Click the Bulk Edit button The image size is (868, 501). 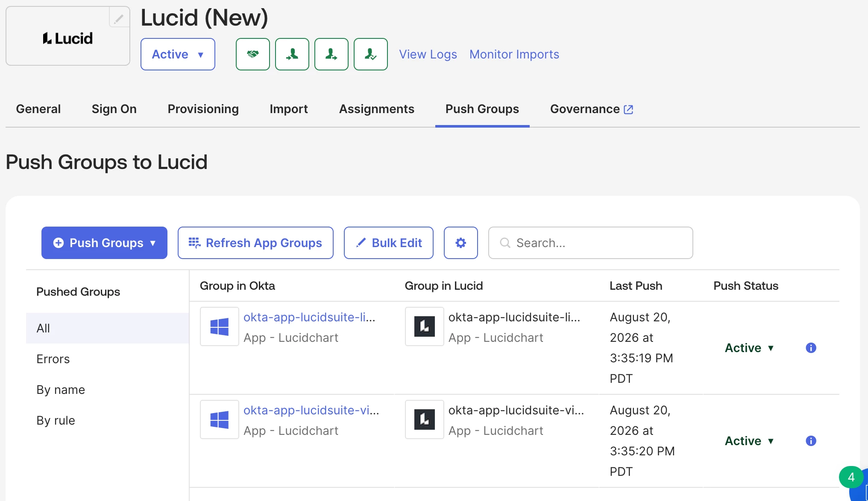pos(389,243)
